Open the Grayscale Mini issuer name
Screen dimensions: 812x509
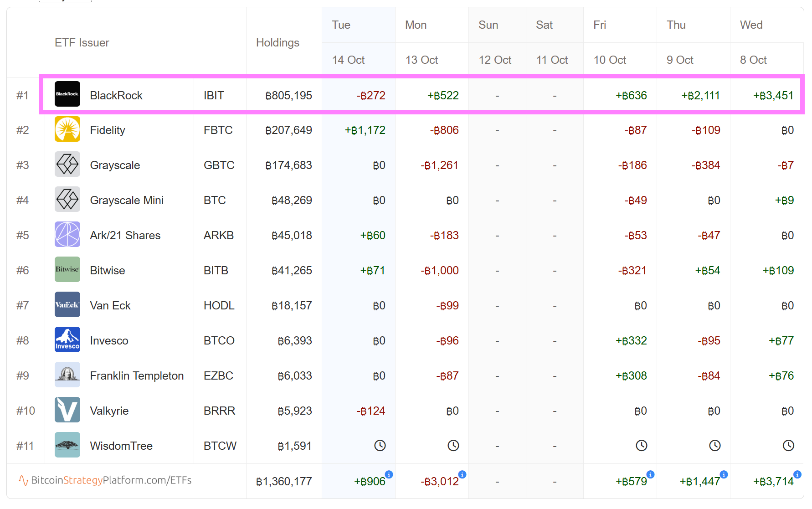[127, 201]
